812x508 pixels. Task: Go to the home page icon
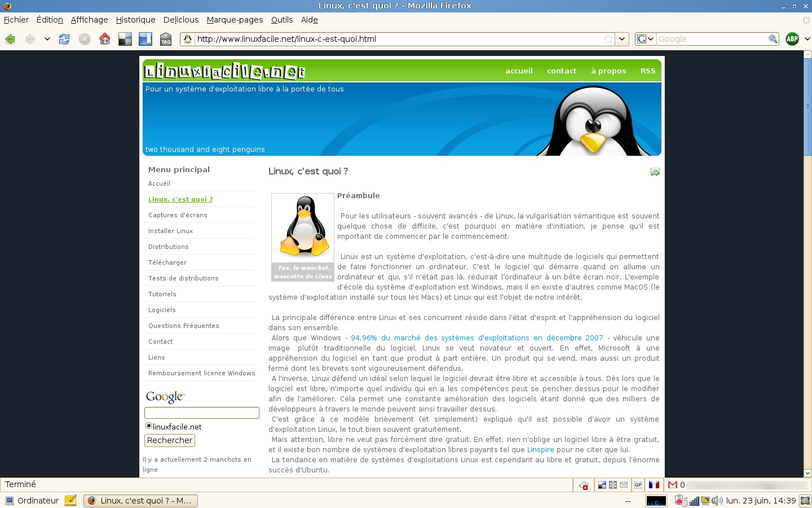(105, 39)
